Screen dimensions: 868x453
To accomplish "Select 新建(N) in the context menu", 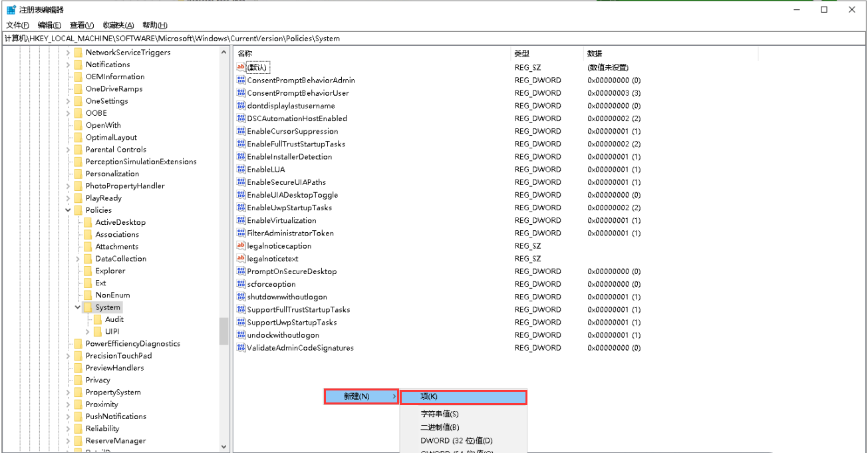I will 361,396.
